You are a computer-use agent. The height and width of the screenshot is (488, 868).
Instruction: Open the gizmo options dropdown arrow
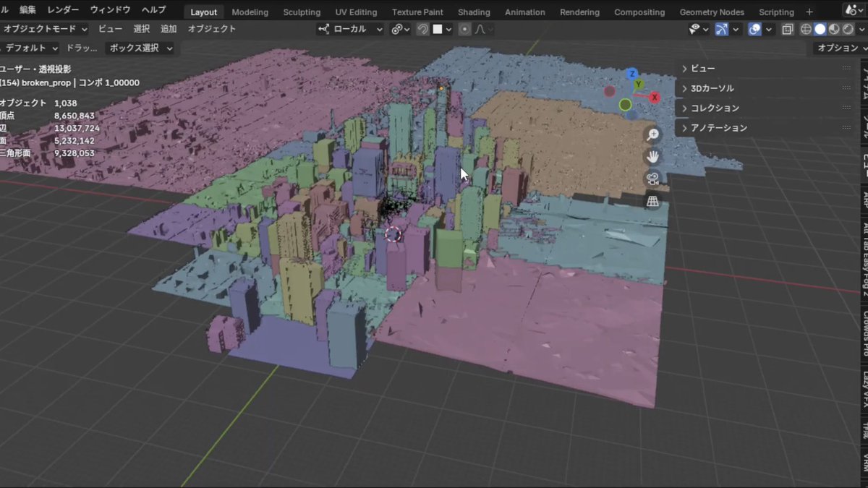tap(736, 29)
